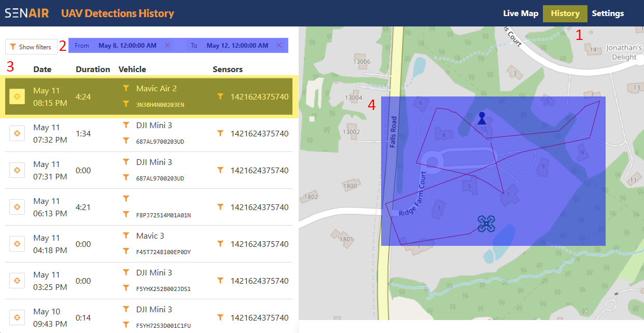Filter by serial 3N3BH4N00203EN using funnel icon
Screen dimensions: 644x333
point(126,104)
